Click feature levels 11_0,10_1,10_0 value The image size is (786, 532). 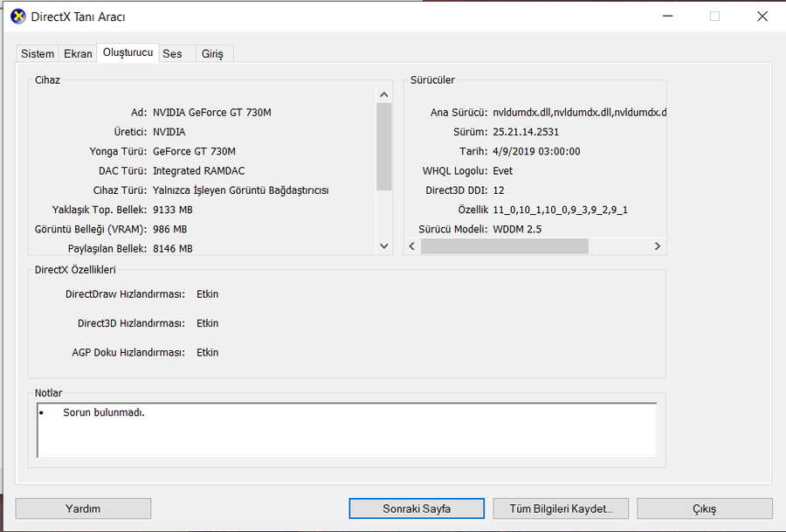[560, 210]
